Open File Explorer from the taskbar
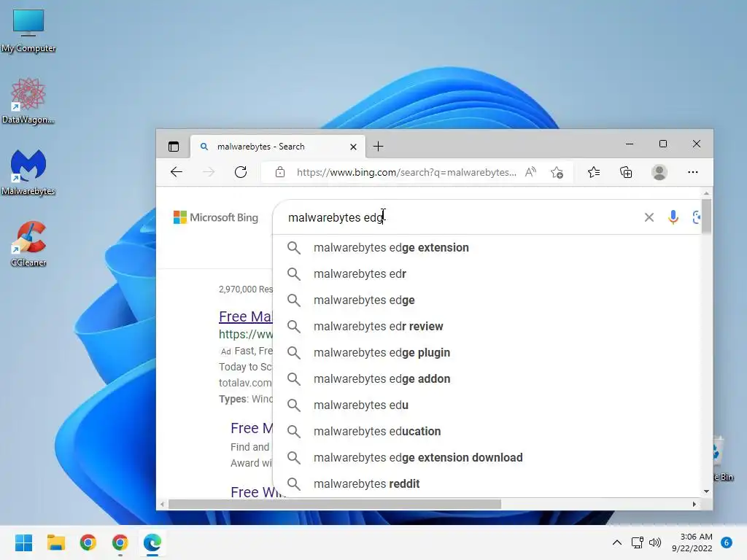The width and height of the screenshot is (747, 560). click(x=55, y=542)
